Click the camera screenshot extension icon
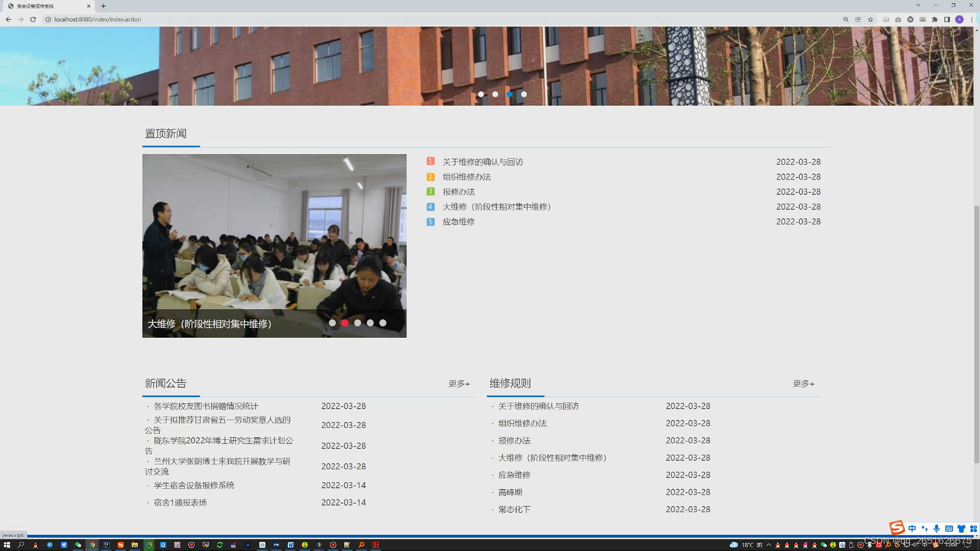 tap(898, 19)
